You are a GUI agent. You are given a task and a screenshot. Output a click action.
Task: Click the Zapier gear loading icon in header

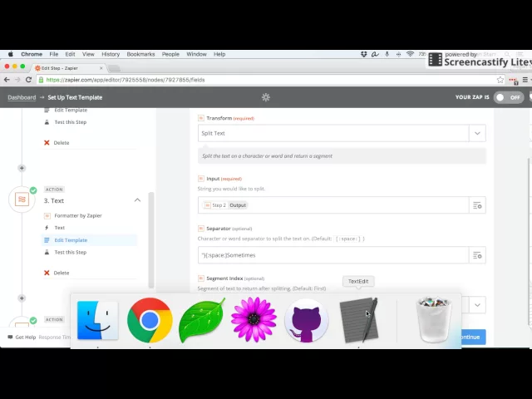[266, 97]
